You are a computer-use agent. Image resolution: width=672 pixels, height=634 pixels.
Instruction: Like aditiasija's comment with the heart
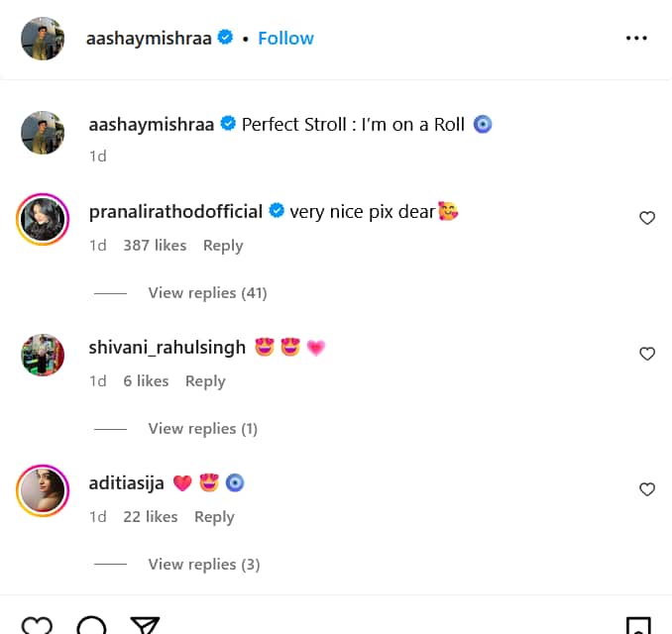click(x=647, y=489)
